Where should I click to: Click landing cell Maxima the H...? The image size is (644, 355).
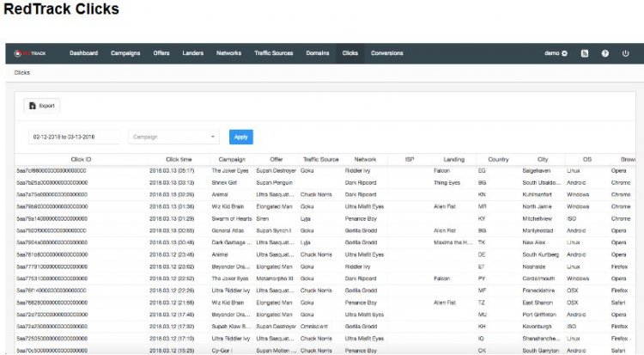pyautogui.click(x=453, y=242)
